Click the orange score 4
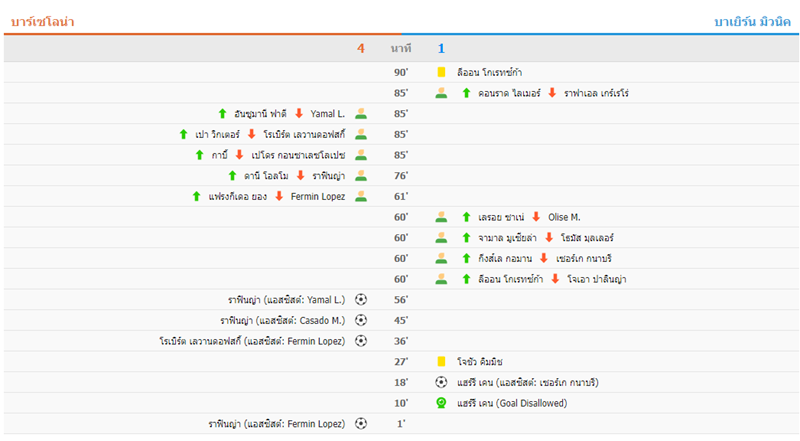This screenshot has height=441, width=800. [361, 48]
